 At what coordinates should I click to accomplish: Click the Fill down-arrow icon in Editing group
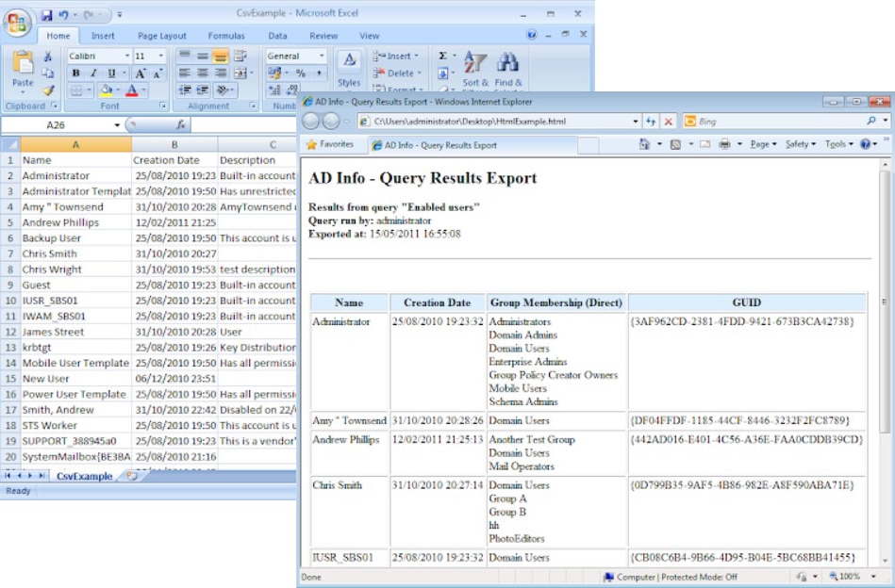click(x=443, y=73)
